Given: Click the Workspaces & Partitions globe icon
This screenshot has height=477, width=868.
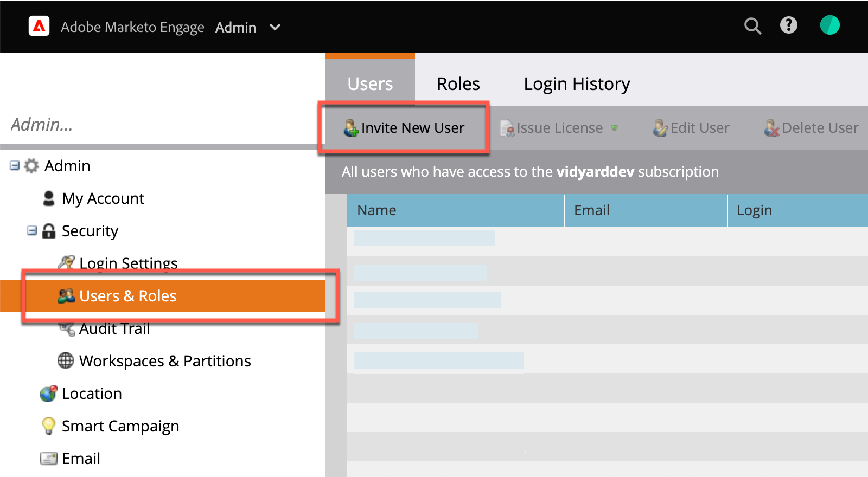Looking at the screenshot, I should (66, 360).
